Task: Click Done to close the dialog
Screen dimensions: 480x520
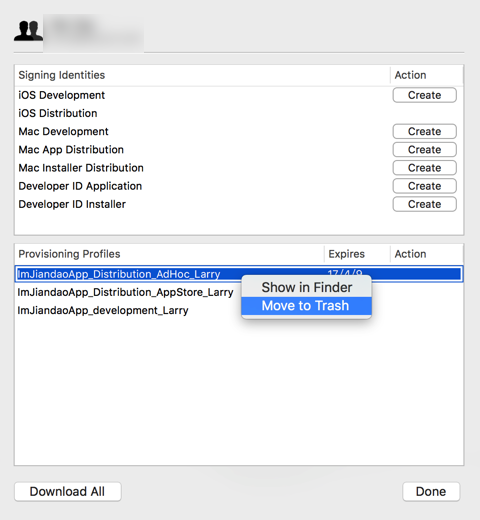Action: [431, 491]
